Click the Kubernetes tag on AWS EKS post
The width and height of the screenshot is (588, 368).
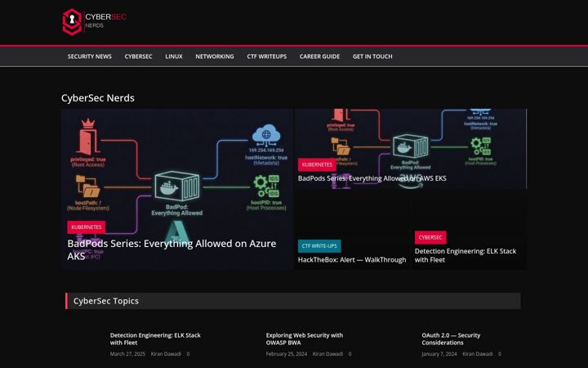tap(317, 165)
